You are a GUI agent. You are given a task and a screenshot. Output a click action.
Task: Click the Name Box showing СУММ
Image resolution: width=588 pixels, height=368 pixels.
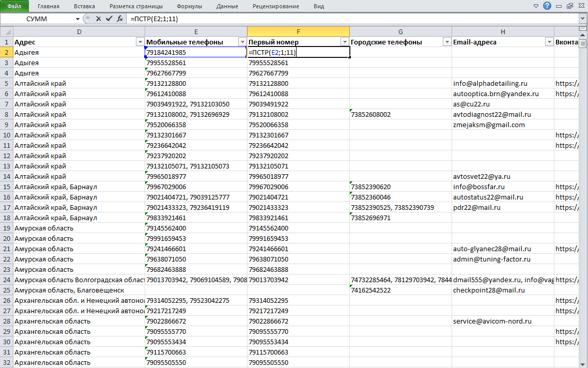pyautogui.click(x=37, y=19)
